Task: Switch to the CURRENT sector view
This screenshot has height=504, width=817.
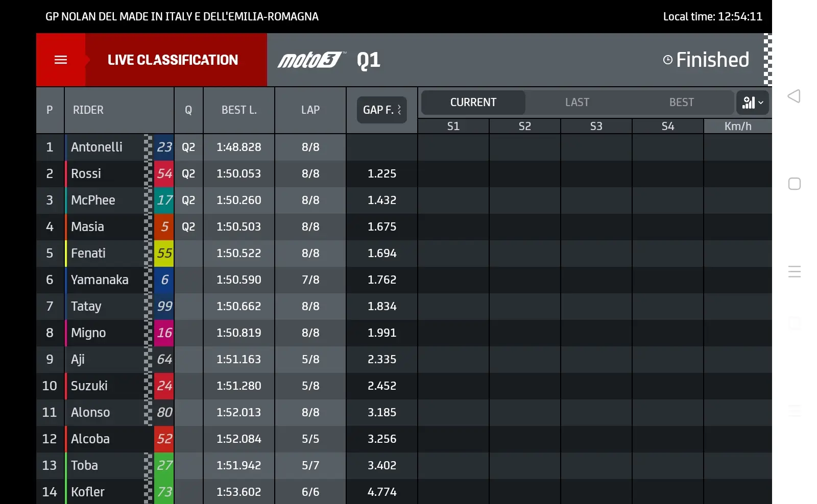Action: point(473,103)
